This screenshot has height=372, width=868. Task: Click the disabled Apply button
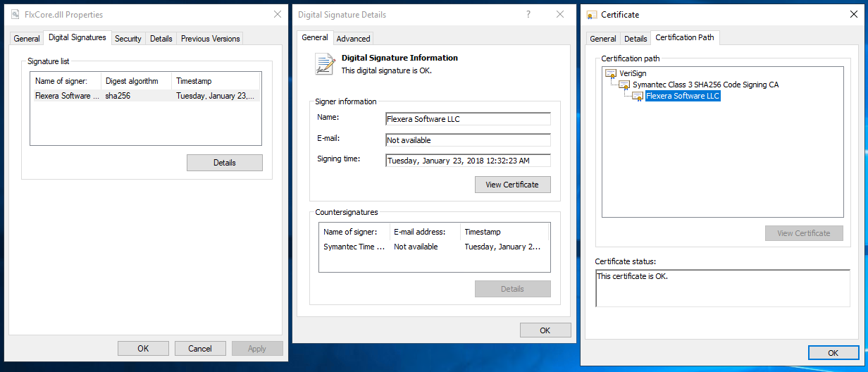[257, 349]
